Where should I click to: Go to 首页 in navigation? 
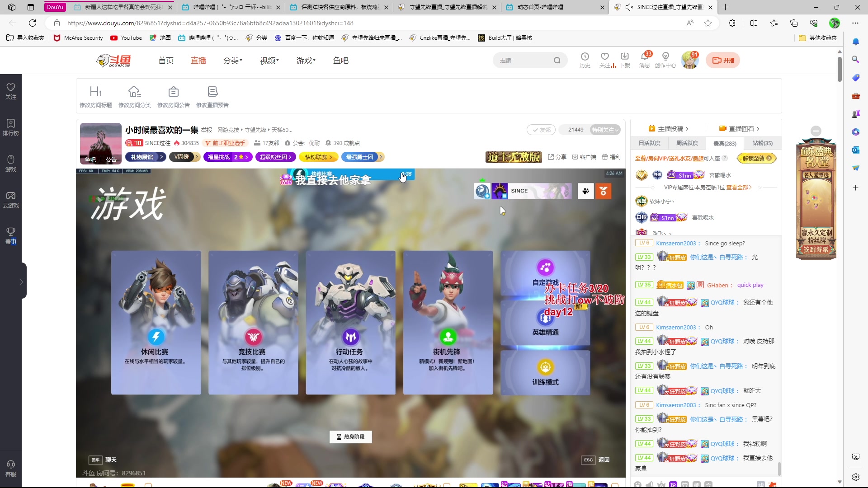click(x=166, y=60)
